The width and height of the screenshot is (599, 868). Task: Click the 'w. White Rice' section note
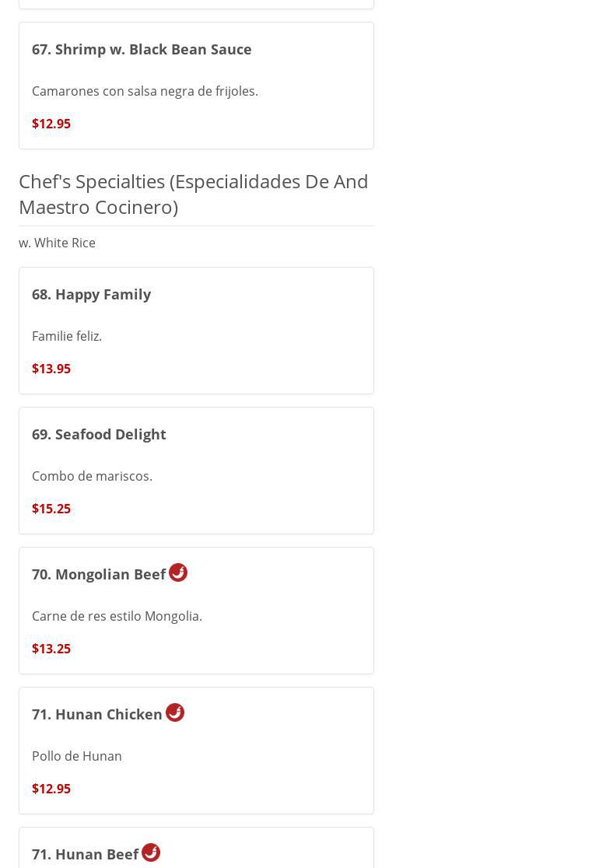point(57,243)
